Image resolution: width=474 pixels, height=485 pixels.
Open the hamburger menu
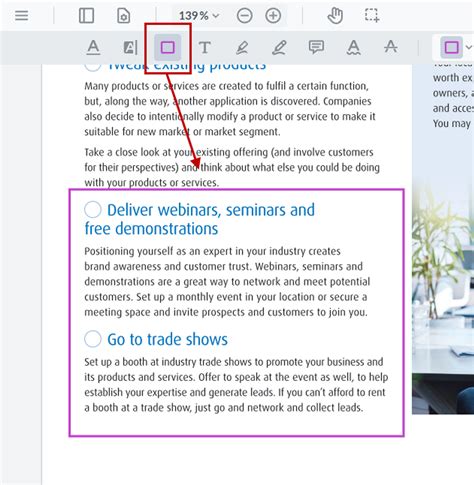coord(22,15)
